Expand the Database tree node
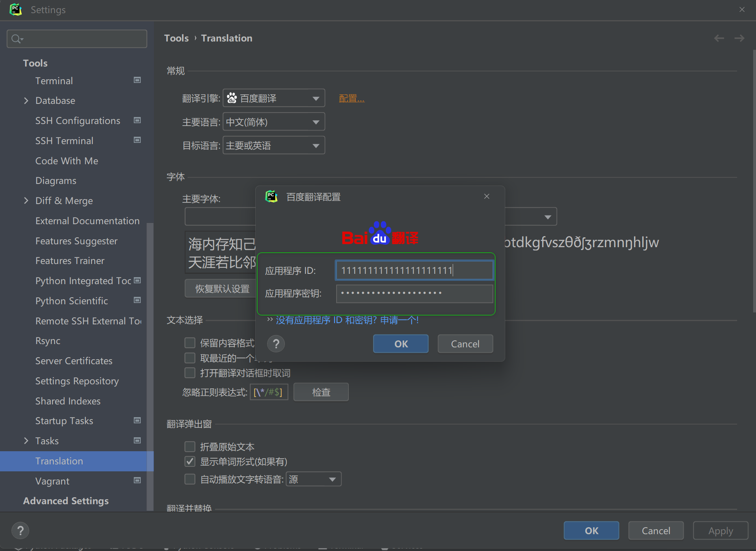This screenshot has width=756, height=551. [26, 101]
